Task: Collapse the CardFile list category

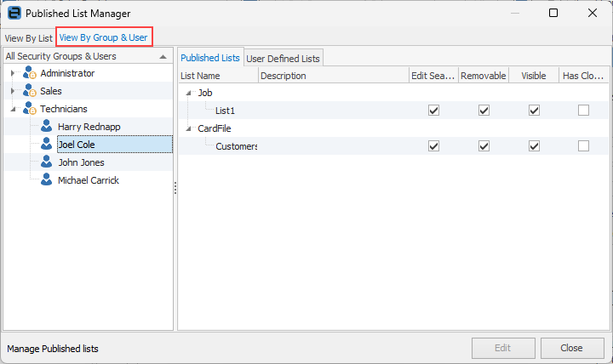Action: (x=188, y=128)
